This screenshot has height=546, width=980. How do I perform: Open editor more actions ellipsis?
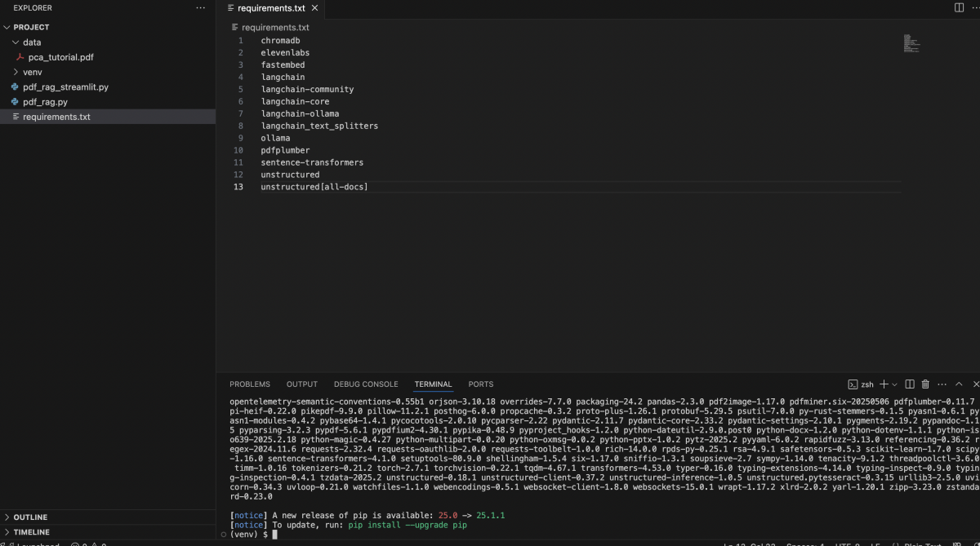(975, 7)
